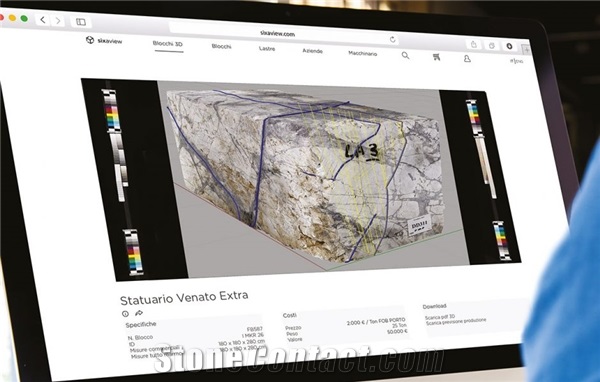
Task: Select the Blocchi 3D tab
Action: coord(168,44)
